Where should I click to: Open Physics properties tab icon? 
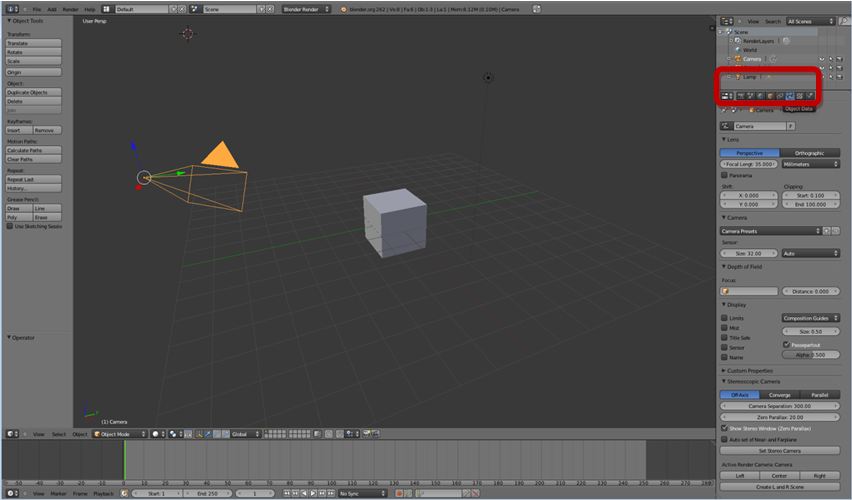[x=810, y=96]
